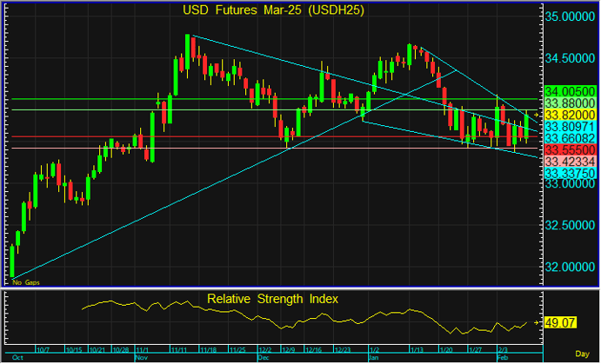The width and height of the screenshot is (601, 364).
Task: Click the 32.00000 price axis label
Action: tap(570, 267)
